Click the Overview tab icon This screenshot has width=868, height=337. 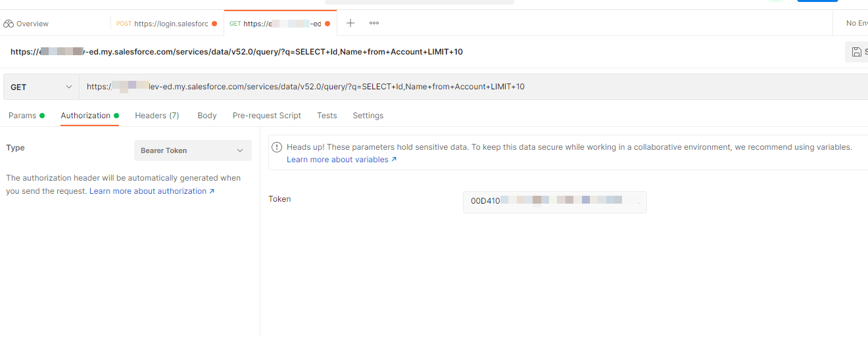(x=9, y=24)
